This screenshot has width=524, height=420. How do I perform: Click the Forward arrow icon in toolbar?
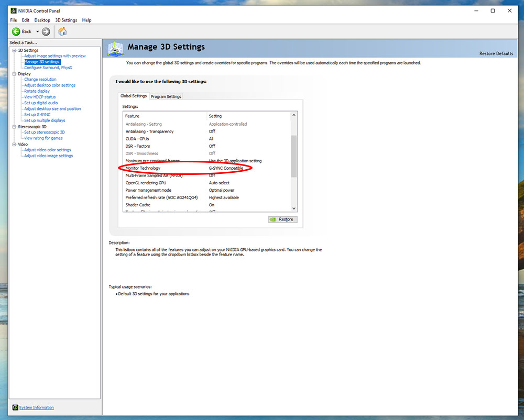pos(46,32)
